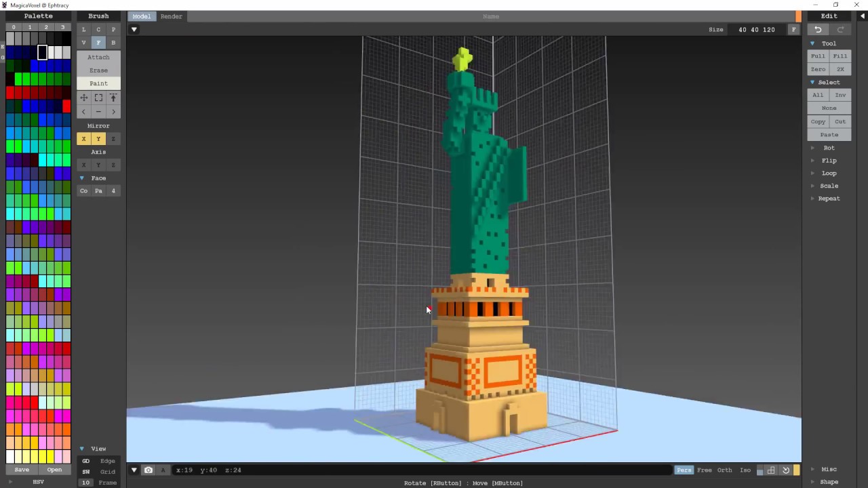868x488 pixels.
Task: Click the ground display icon in view bar
Action: click(760, 470)
